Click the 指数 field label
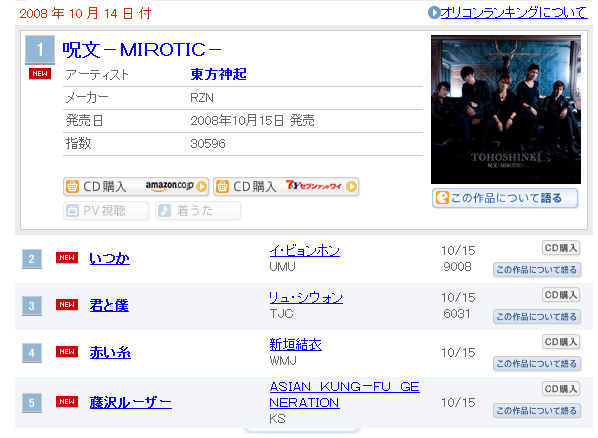The width and height of the screenshot is (598, 438). 79,143
